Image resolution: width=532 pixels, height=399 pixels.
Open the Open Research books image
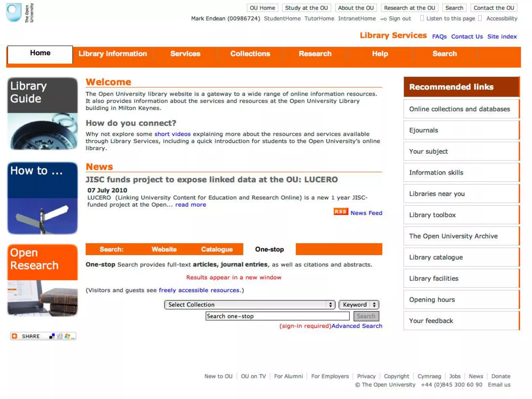coord(42,298)
